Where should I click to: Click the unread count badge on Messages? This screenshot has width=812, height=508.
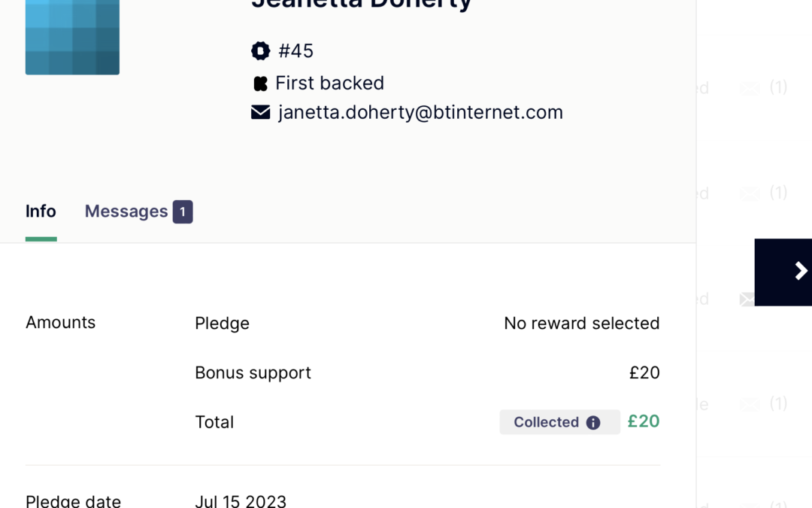click(183, 211)
